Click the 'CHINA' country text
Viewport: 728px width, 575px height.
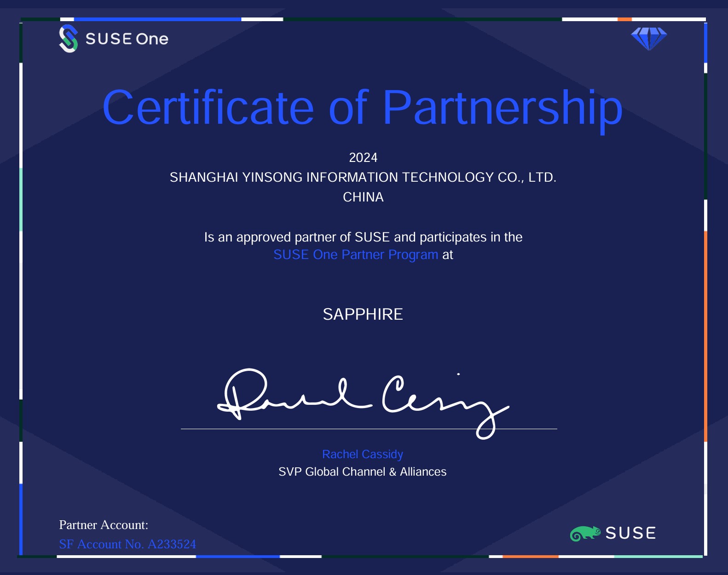[x=363, y=197]
